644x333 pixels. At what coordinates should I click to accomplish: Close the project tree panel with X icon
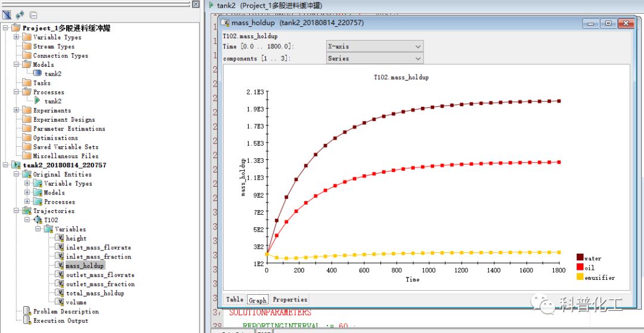[x=195, y=4]
